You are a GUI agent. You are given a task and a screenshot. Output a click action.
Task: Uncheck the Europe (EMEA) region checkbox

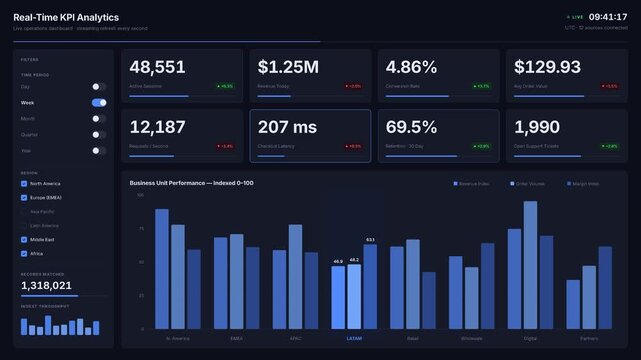click(24, 198)
